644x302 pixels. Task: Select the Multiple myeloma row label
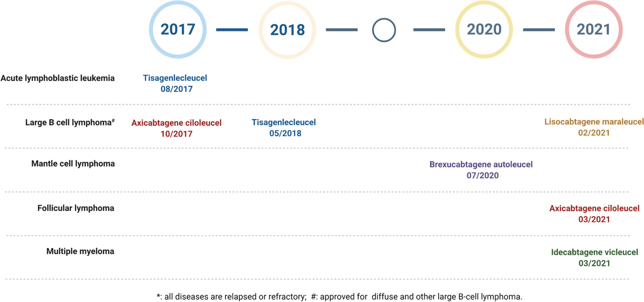point(80,251)
